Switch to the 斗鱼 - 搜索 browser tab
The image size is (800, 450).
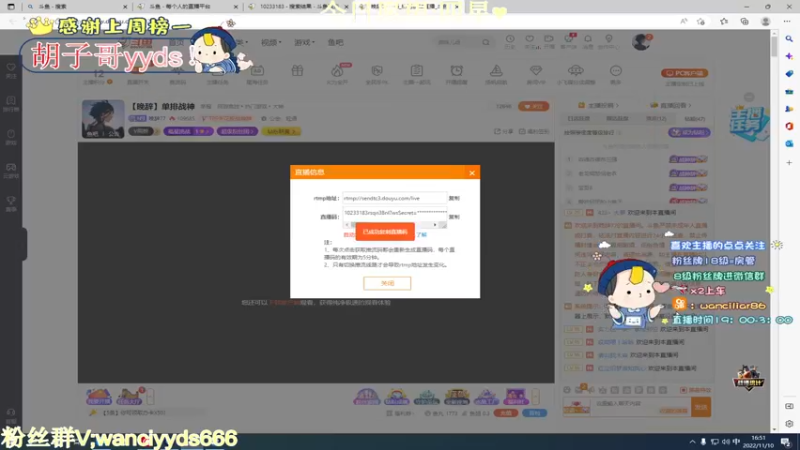(77, 7)
